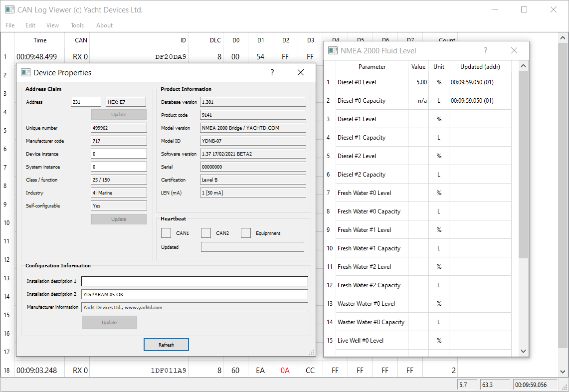Click the Refresh button
569x392 pixels.
(166, 345)
